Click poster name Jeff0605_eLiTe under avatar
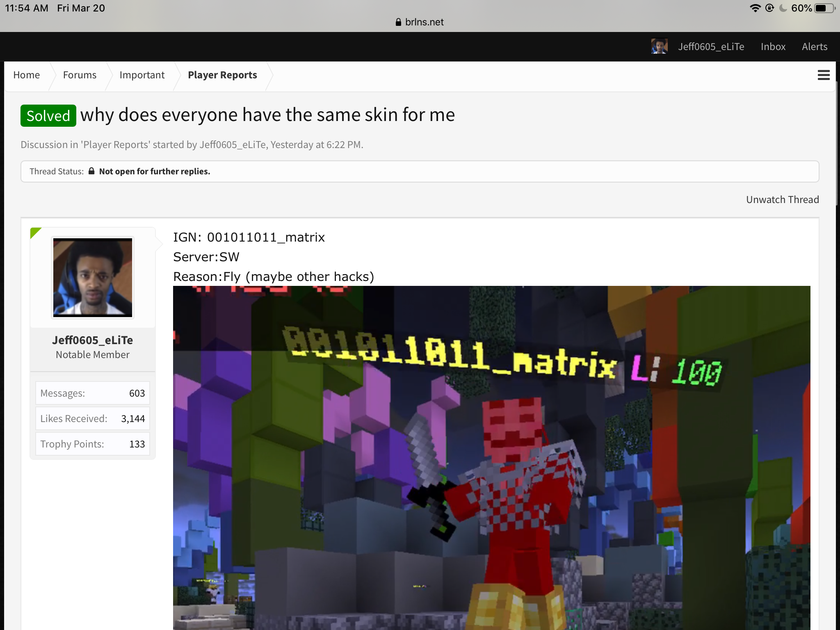Viewport: 840px width, 630px height. point(93,340)
